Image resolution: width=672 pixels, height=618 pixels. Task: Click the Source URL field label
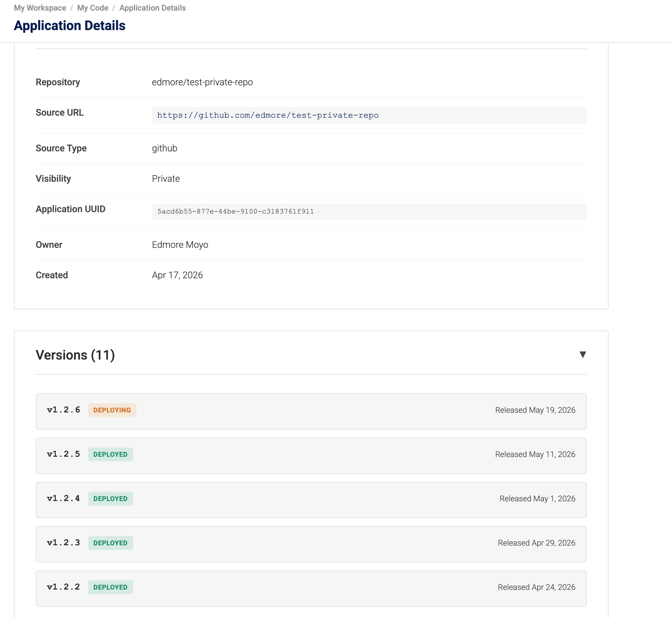tap(59, 113)
